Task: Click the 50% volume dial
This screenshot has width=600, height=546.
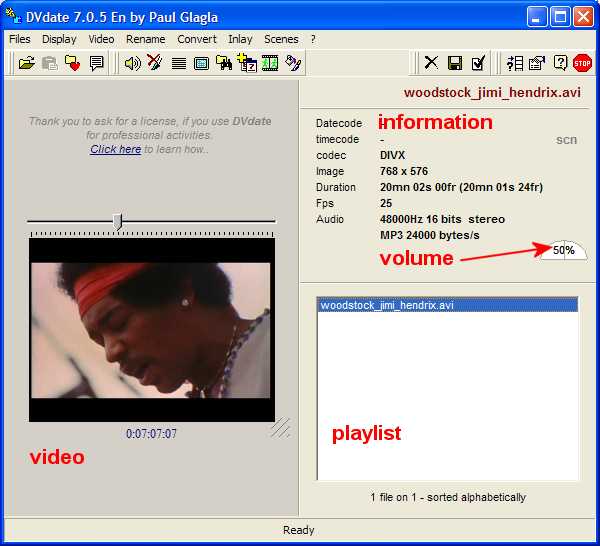Action: click(564, 250)
